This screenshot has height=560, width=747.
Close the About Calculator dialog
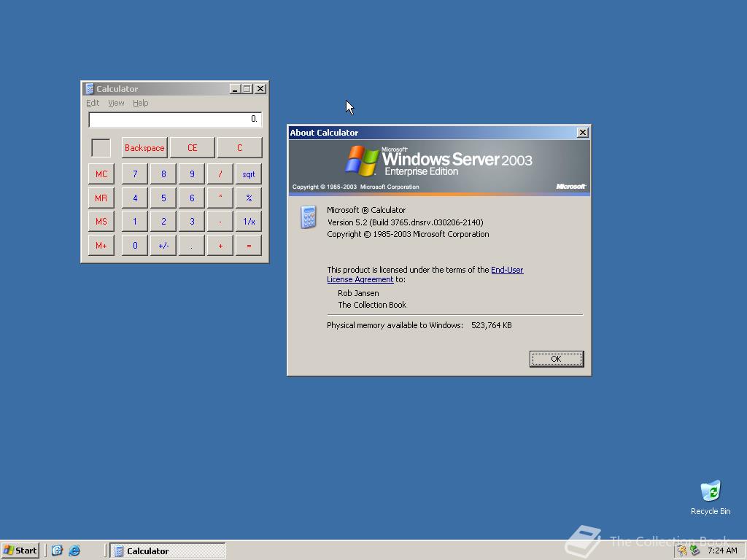(582, 133)
